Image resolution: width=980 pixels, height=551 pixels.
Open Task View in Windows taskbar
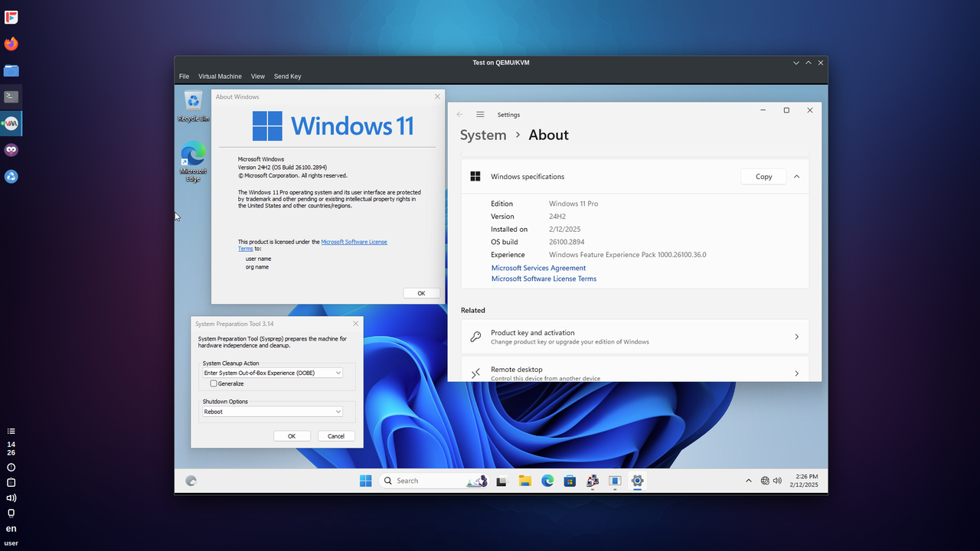(501, 481)
